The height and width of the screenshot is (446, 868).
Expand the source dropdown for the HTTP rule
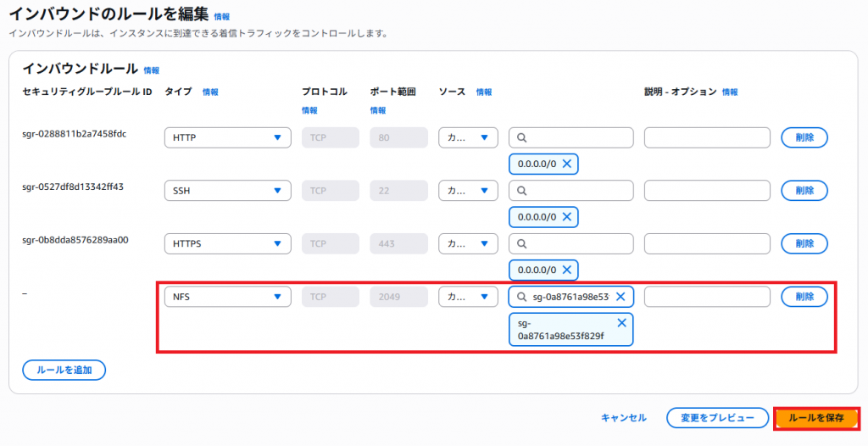pos(468,137)
